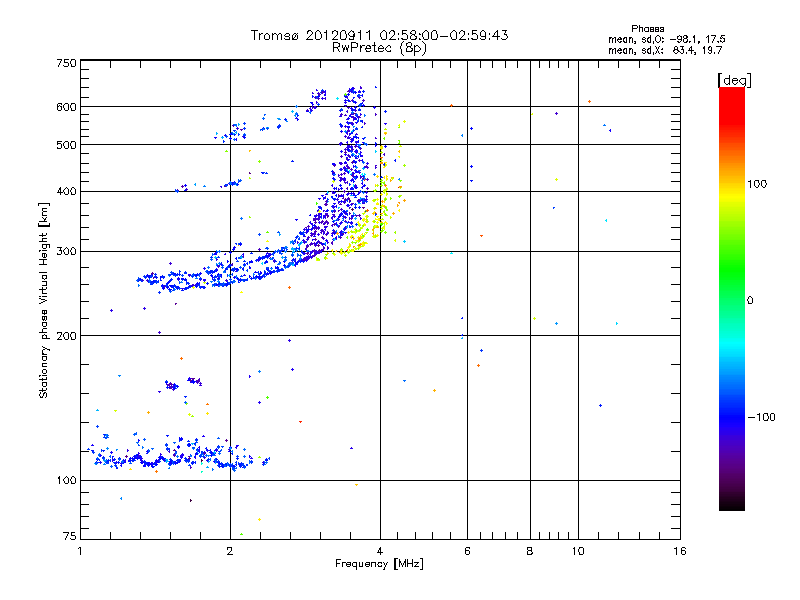800x600 pixels.
Task: Click the y-axis '750' tick label
Action: pos(66,63)
